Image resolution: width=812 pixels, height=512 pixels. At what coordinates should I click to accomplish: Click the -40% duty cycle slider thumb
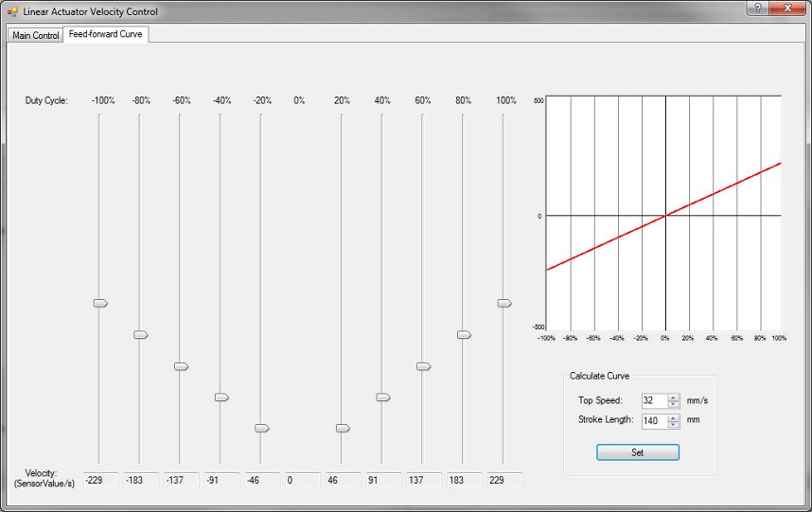point(221,397)
